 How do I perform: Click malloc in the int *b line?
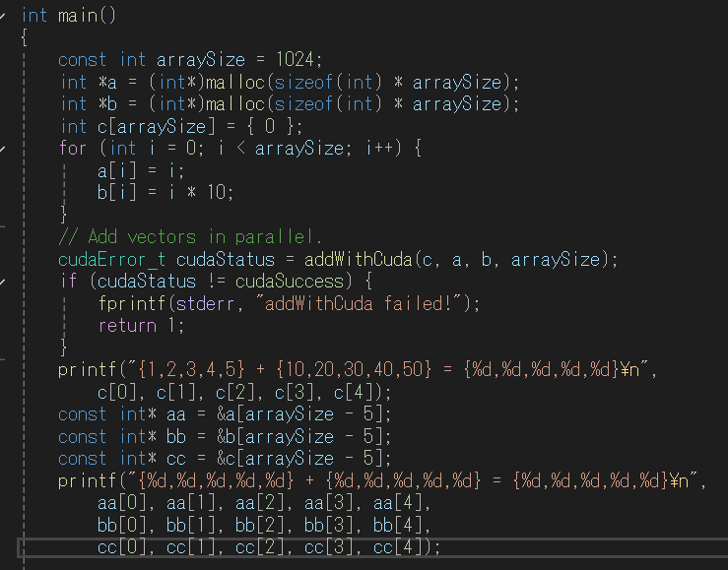click(x=235, y=104)
